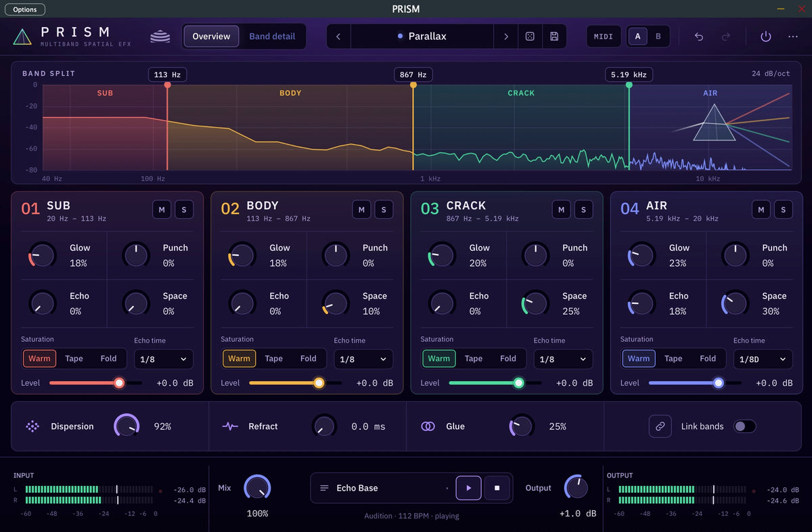The image size is (812, 532).
Task: Select Warm saturation for AIR band
Action: [639, 359]
